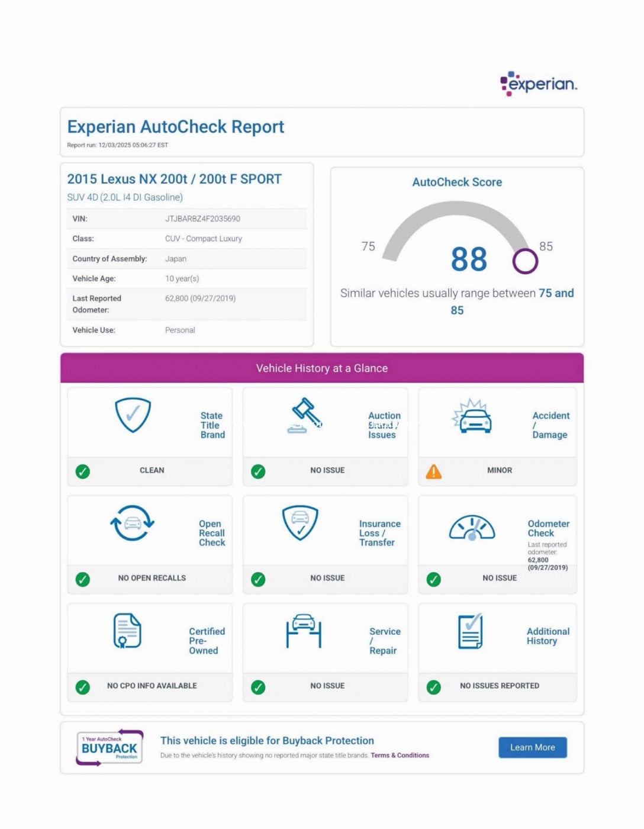Click the Insurance Loss Transfer shield icon

[300, 523]
